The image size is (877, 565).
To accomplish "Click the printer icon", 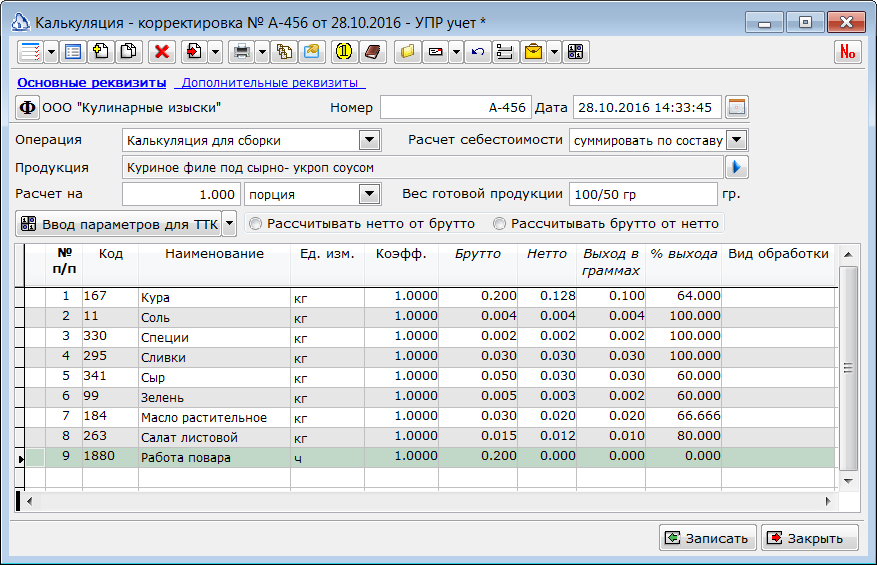I will click(x=242, y=52).
